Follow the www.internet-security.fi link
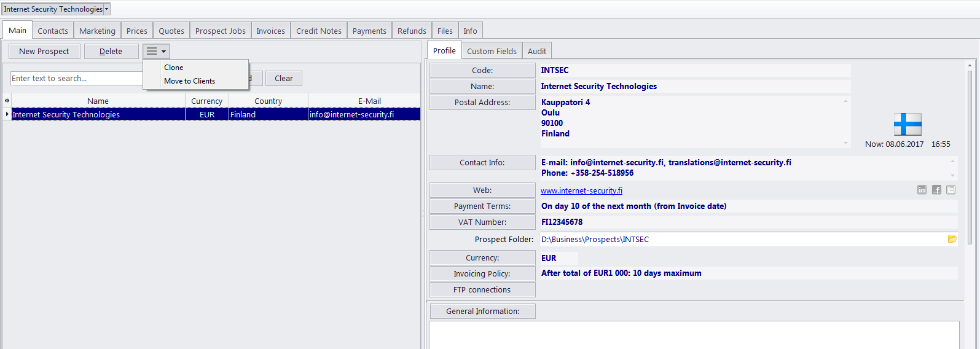 [x=581, y=190]
